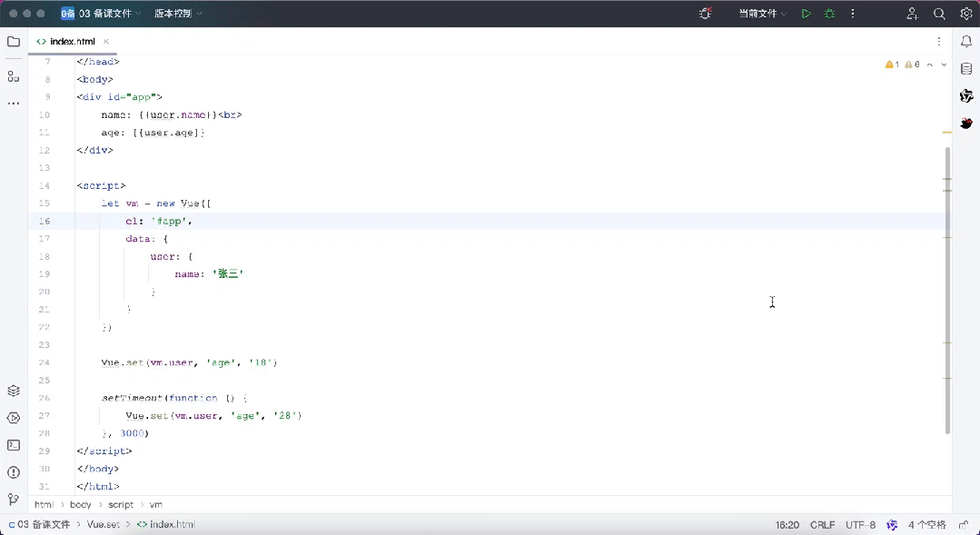Click the 'data: {' line

pos(147,239)
